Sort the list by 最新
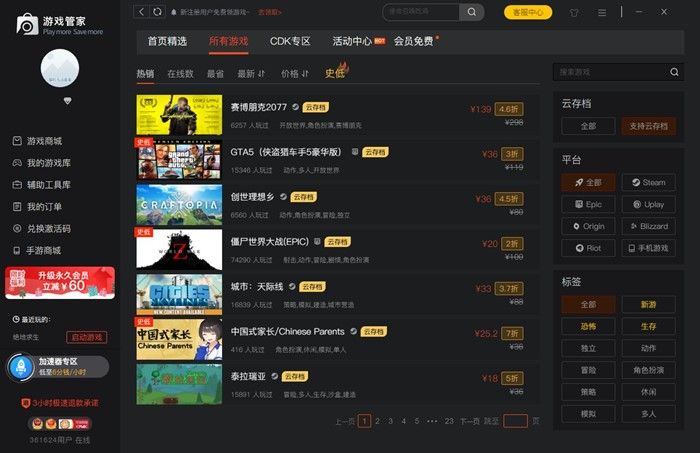The width and height of the screenshot is (700, 453). tap(251, 73)
